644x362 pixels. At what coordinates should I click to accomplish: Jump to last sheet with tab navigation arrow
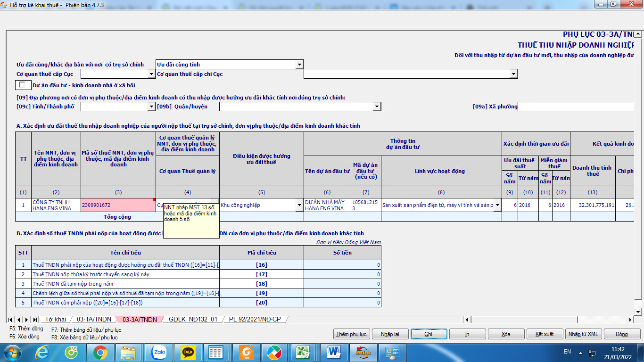pos(34,320)
